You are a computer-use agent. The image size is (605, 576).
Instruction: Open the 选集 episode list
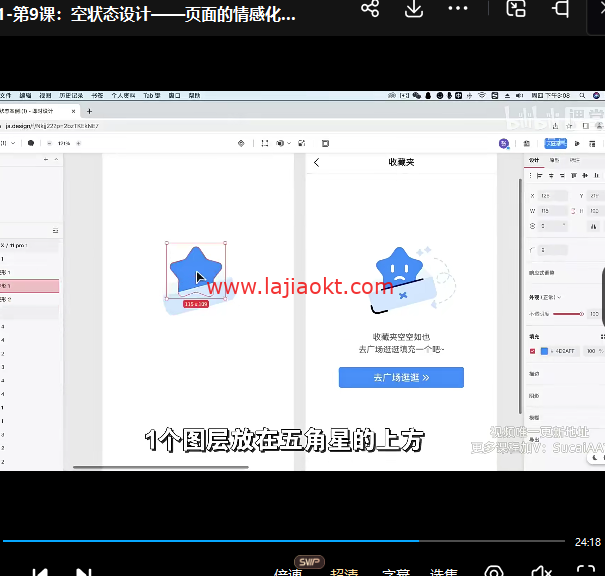coord(444,572)
